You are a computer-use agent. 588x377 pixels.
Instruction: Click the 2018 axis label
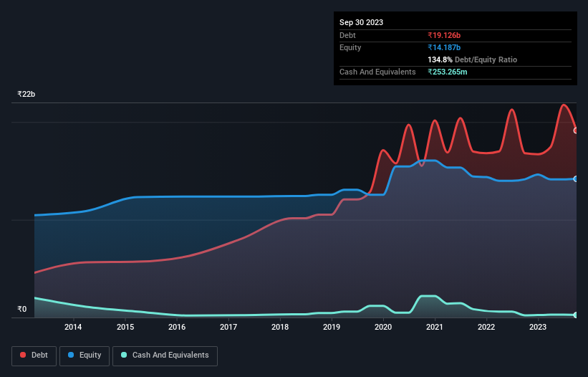coord(280,327)
